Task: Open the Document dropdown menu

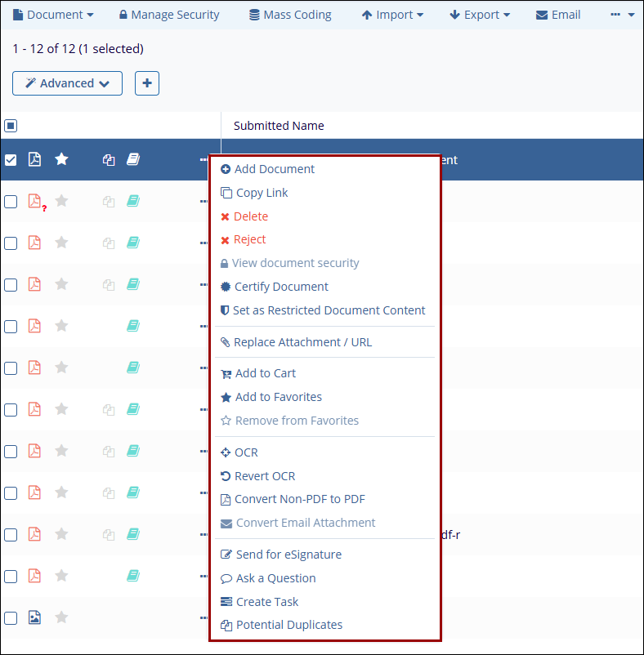Action: point(53,15)
